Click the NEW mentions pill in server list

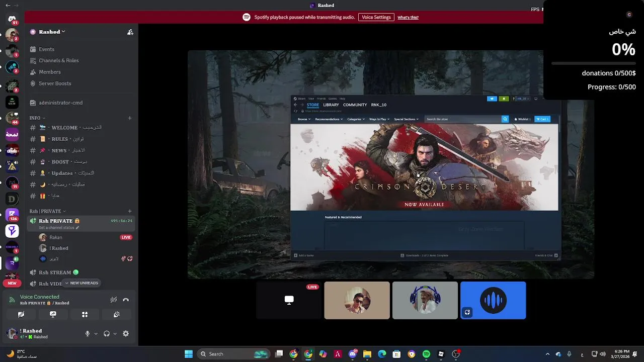click(12, 283)
